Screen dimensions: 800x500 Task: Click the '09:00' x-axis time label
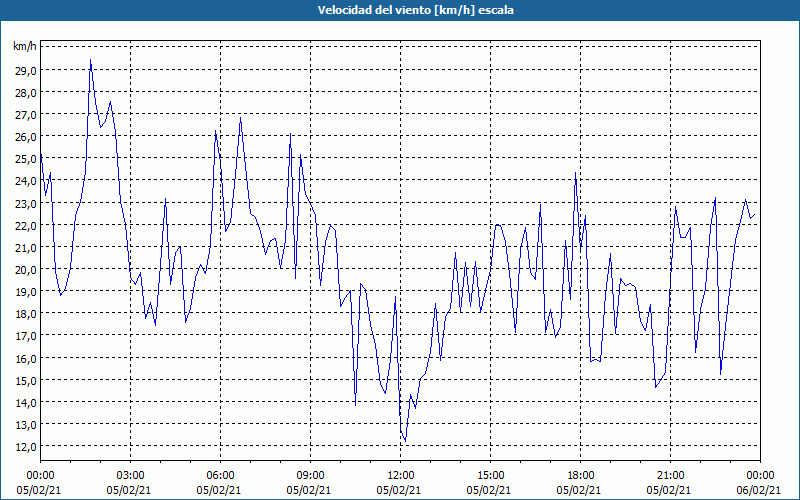[x=310, y=476]
